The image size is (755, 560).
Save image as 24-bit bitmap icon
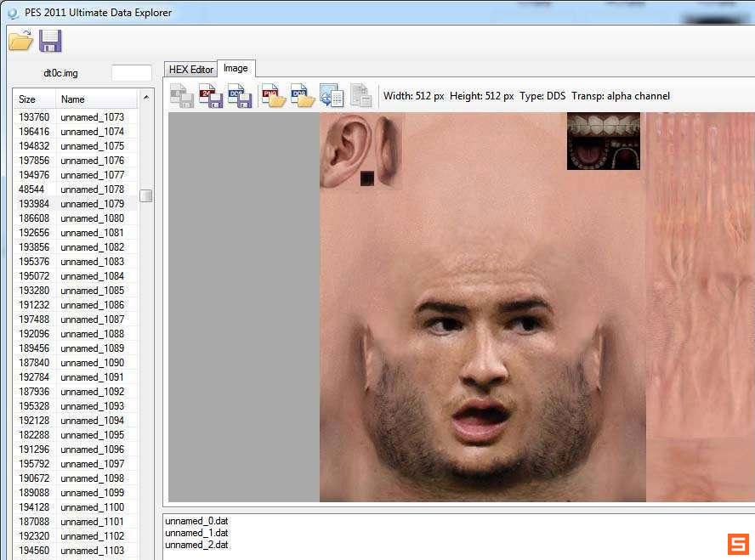(210, 96)
